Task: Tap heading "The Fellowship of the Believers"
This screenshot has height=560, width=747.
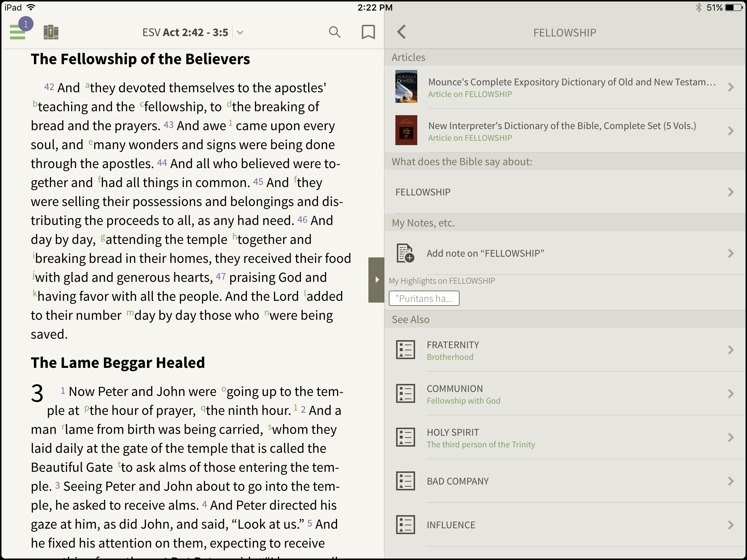Action: pos(140,59)
